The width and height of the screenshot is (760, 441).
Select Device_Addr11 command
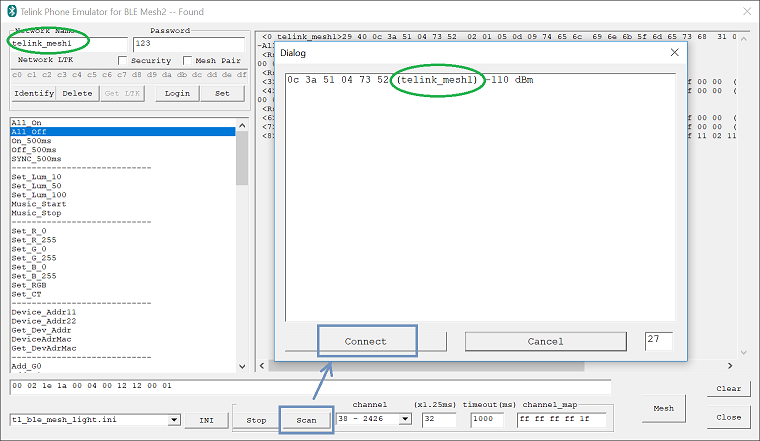pos(123,312)
